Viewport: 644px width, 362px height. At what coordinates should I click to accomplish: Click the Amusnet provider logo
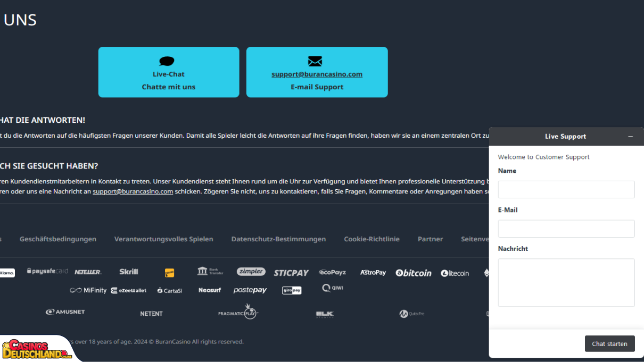tap(65, 312)
